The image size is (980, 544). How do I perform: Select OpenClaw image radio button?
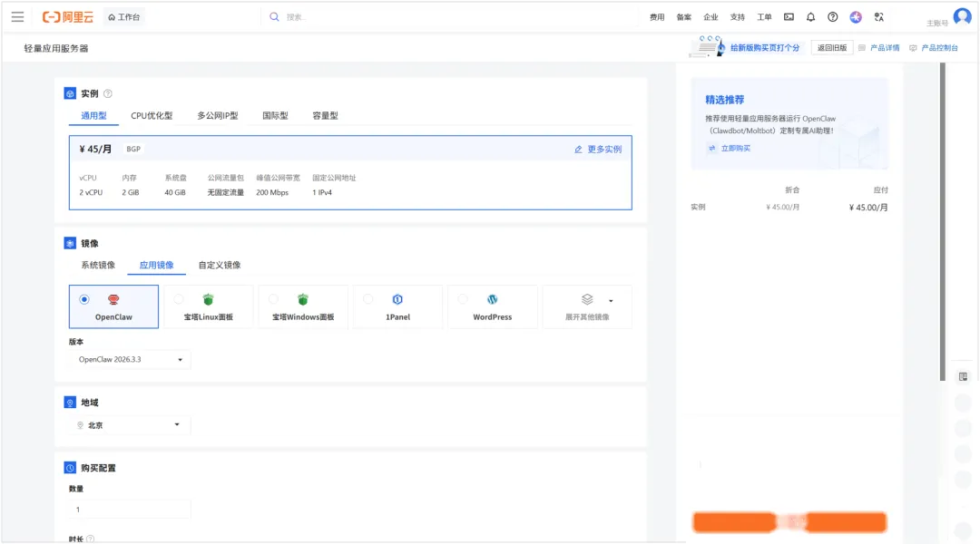tap(84, 300)
